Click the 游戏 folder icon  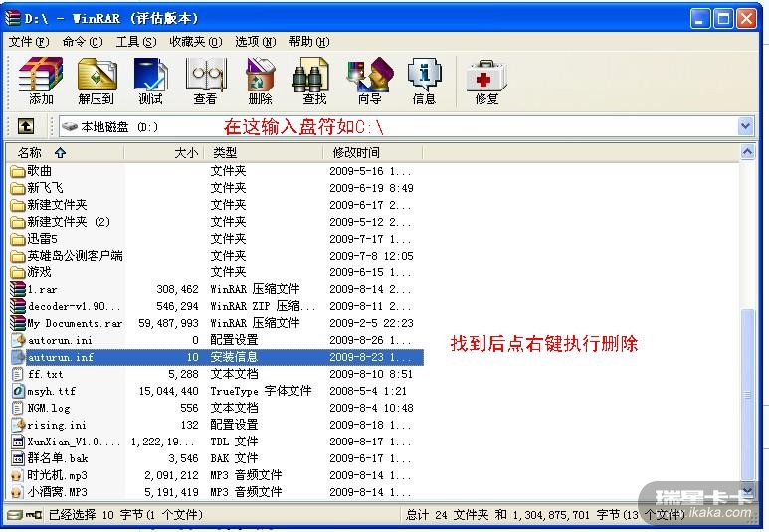pyautogui.click(x=18, y=272)
